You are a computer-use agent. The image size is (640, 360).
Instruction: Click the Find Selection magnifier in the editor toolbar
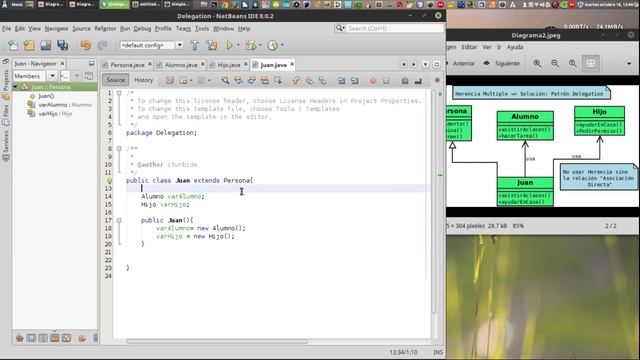[225, 80]
